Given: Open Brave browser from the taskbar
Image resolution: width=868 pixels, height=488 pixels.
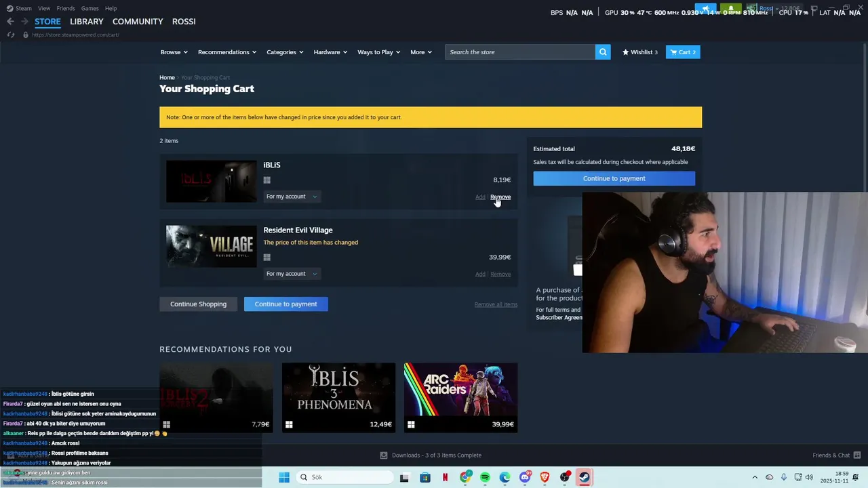Looking at the screenshot, I should 545,477.
